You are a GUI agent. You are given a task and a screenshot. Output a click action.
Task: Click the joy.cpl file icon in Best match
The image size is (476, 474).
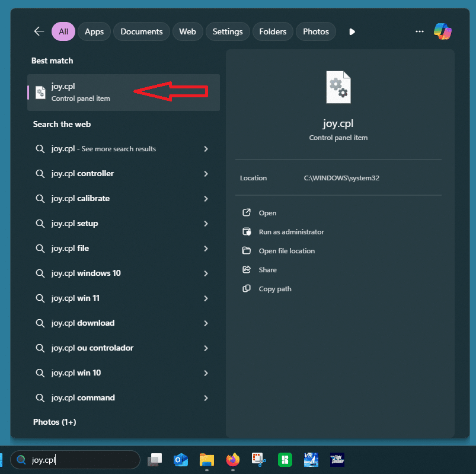tap(40, 93)
